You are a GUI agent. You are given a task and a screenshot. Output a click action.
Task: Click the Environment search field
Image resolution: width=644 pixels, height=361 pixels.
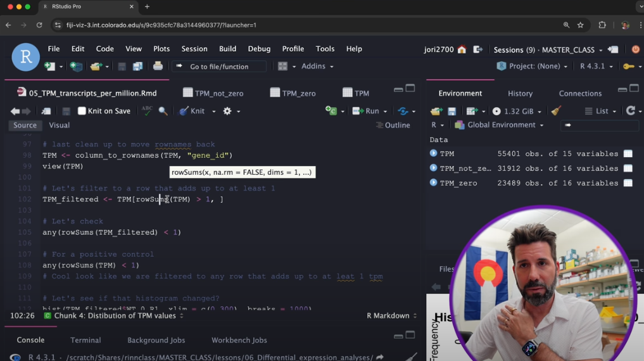[599, 125]
